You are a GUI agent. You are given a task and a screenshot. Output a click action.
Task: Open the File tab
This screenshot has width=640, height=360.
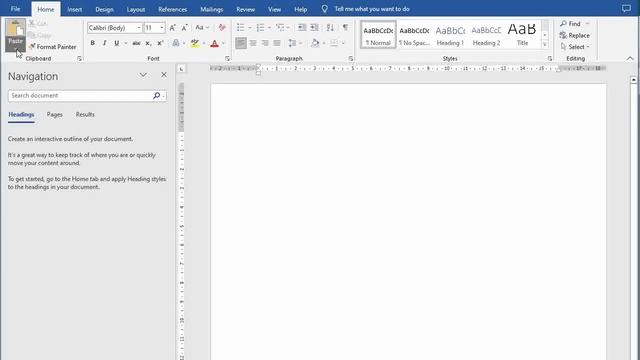(16, 9)
